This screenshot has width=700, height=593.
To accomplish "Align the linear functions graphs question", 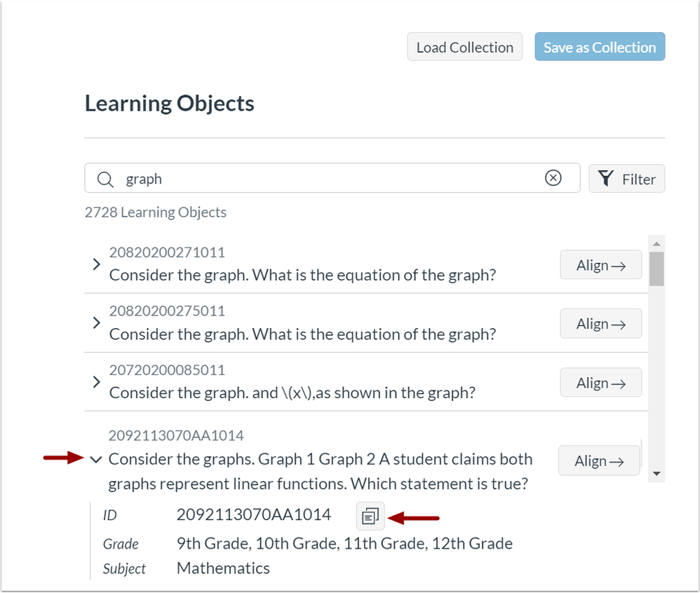I will [x=599, y=461].
